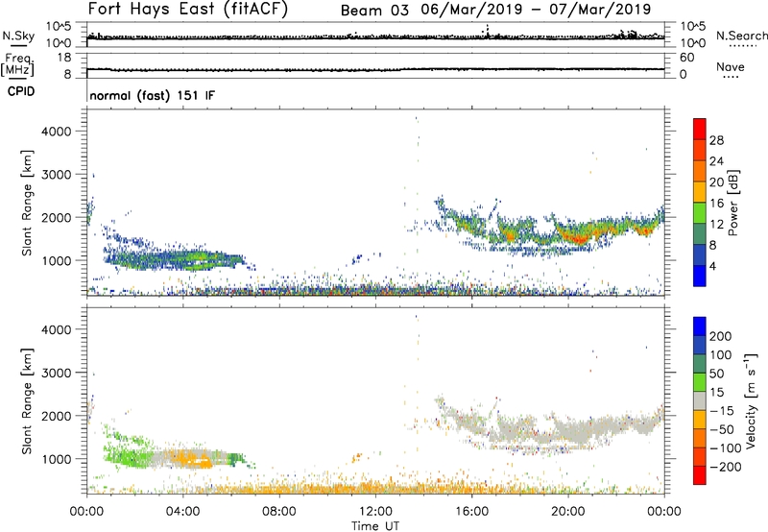This screenshot has height=532, width=768.
Task: Click the '08:00' time tick label
Action: [279, 512]
